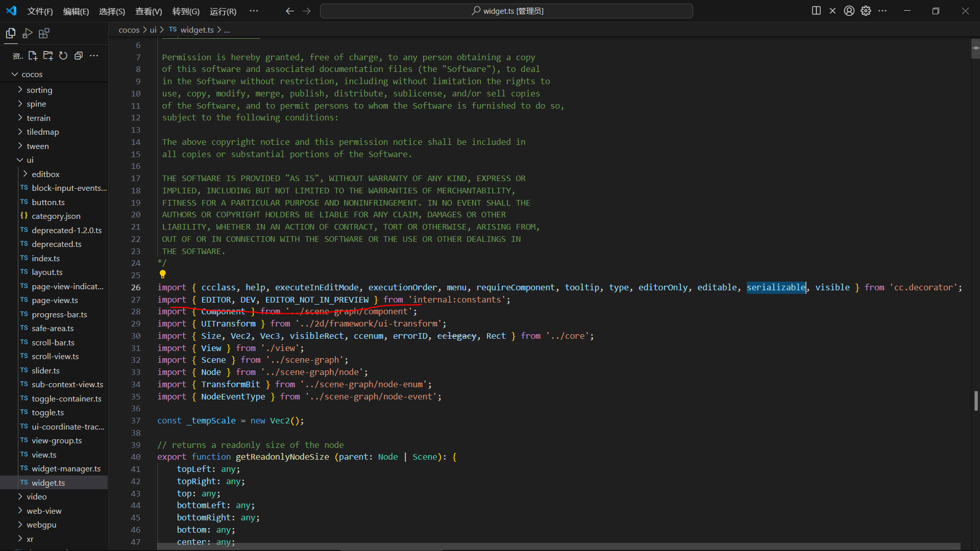Open Run and Debug view

pos(28,34)
